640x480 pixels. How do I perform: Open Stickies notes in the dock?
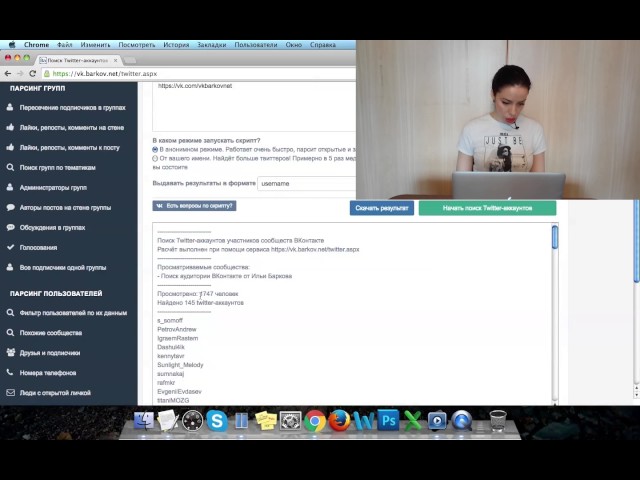pyautogui.click(x=266, y=421)
